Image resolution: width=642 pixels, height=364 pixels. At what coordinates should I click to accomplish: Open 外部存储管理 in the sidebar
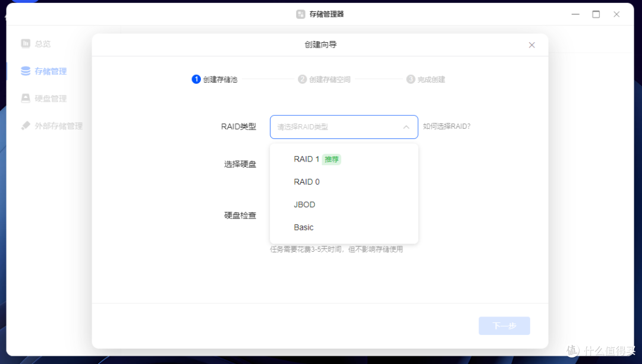coord(52,126)
